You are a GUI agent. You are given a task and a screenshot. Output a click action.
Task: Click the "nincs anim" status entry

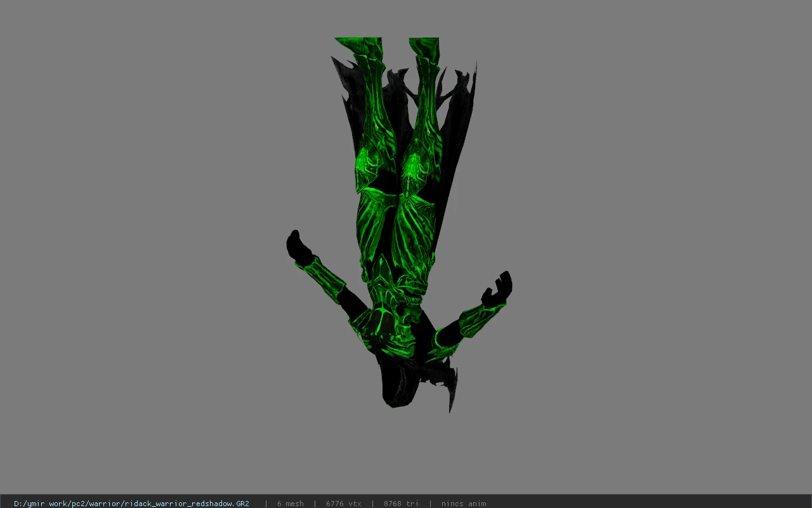[464, 504]
